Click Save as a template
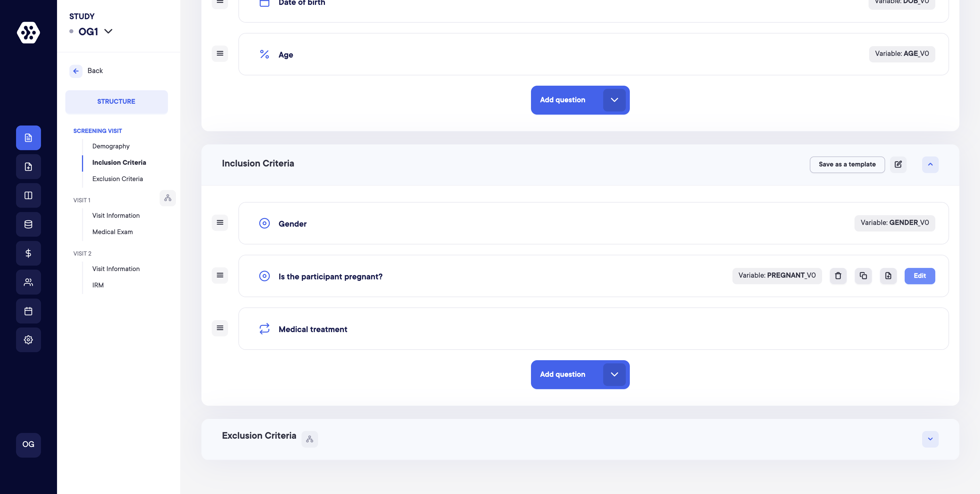This screenshot has height=494, width=980. (x=847, y=165)
